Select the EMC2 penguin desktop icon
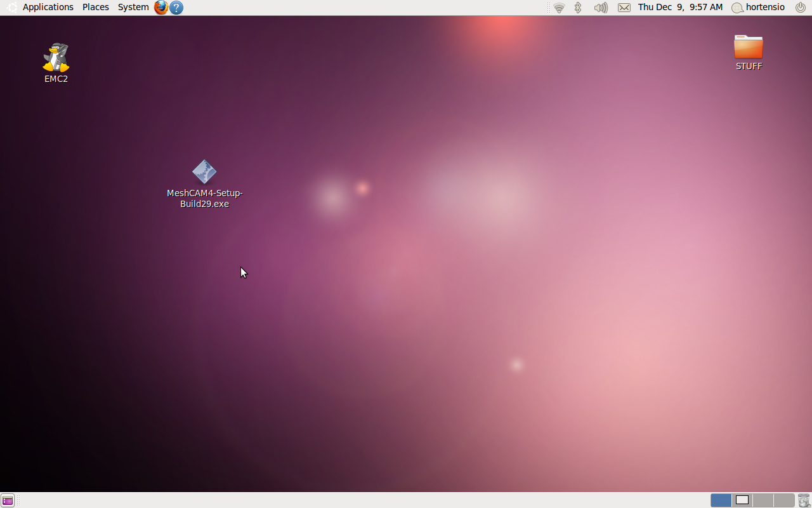The height and width of the screenshot is (508, 812). click(56, 58)
